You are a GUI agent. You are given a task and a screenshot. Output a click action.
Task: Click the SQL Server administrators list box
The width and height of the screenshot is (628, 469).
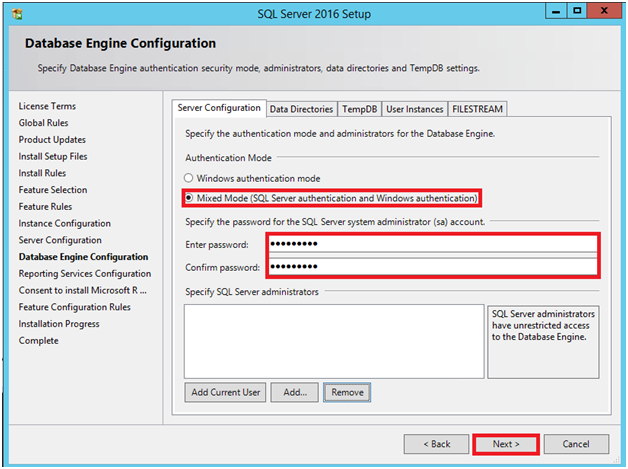pos(334,341)
